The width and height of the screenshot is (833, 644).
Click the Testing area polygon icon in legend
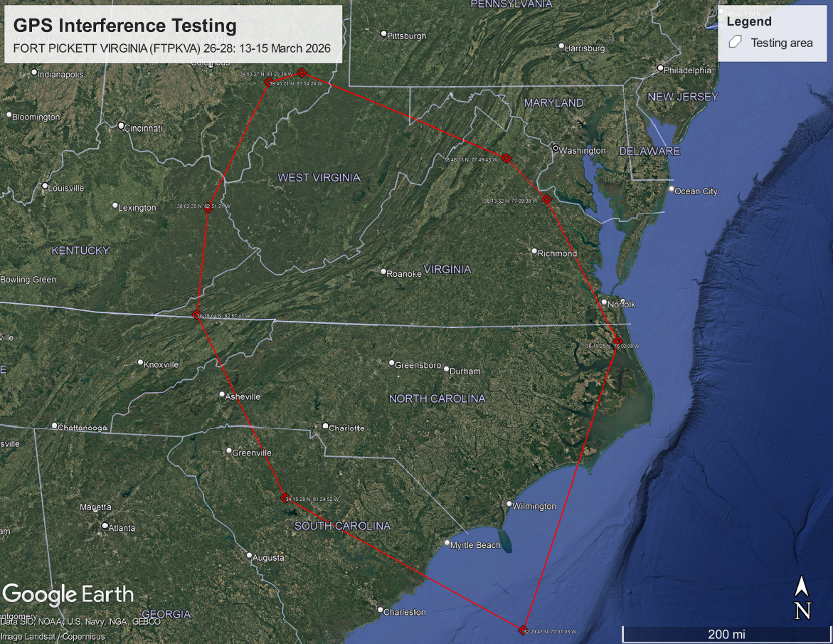(x=736, y=43)
